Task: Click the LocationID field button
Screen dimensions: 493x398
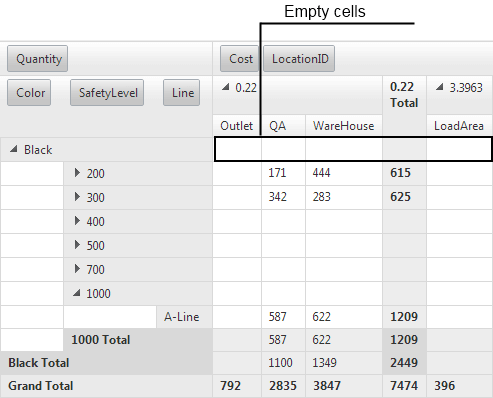Action: click(299, 59)
